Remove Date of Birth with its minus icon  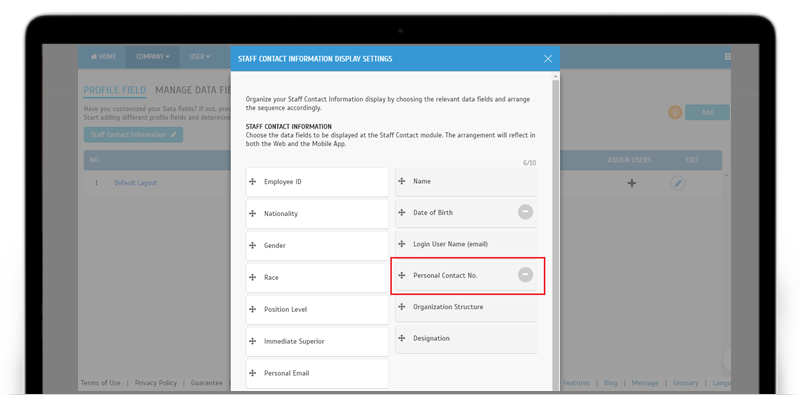(526, 212)
